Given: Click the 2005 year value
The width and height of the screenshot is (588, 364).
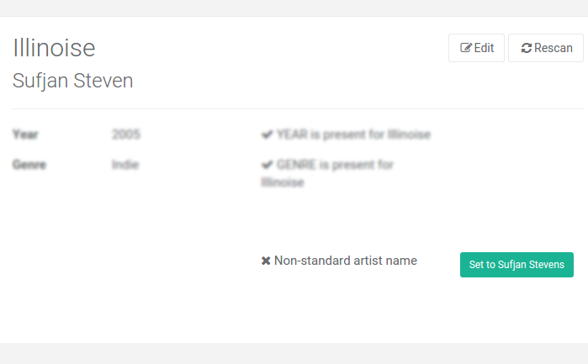Looking at the screenshot, I should pos(126,135).
